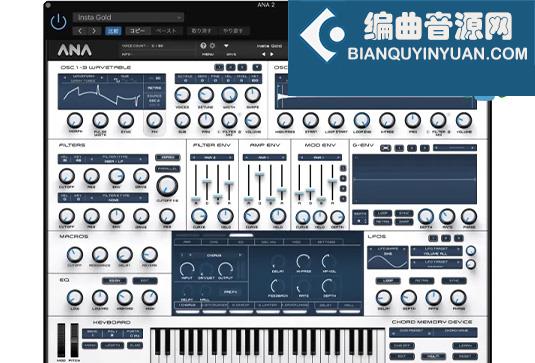Image resolution: width=535 pixels, height=363 pixels.
Task: Open second LFO TARGET dropdown
Action: [x=436, y=263]
